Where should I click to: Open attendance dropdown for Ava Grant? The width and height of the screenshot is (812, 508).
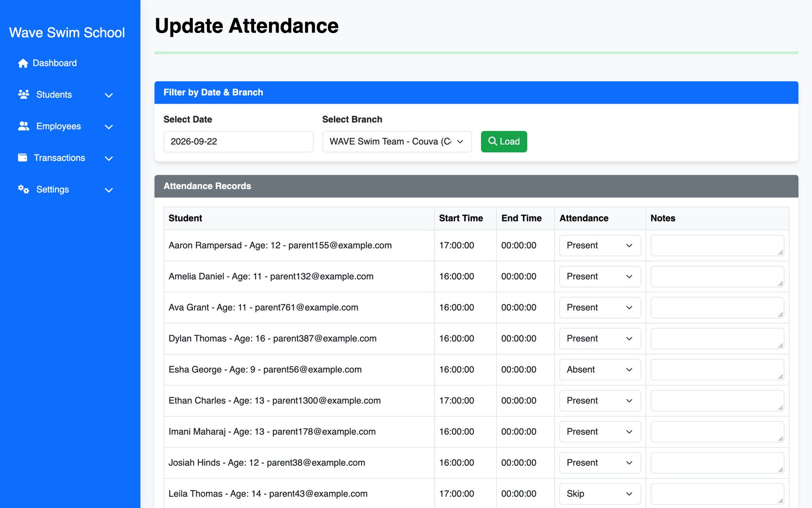tap(600, 307)
